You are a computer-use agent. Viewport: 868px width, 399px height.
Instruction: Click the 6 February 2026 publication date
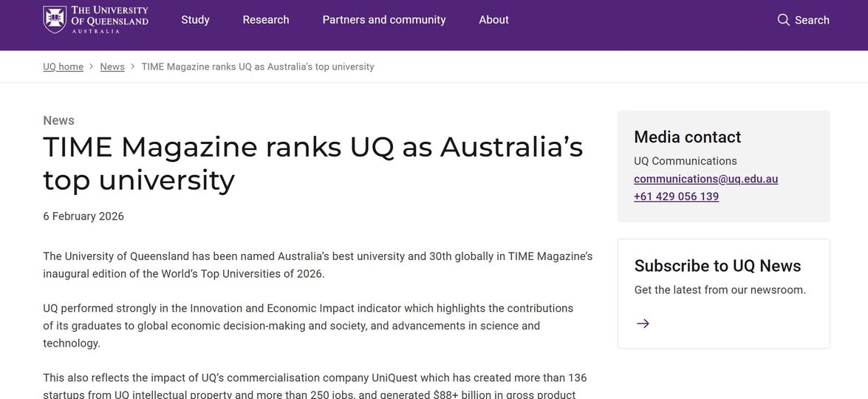(x=83, y=216)
